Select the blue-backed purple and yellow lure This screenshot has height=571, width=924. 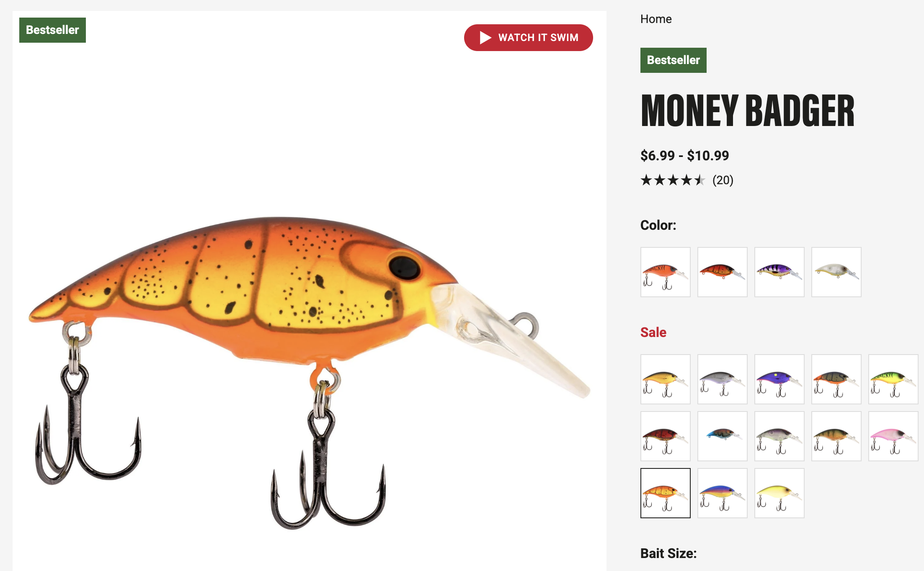click(722, 493)
